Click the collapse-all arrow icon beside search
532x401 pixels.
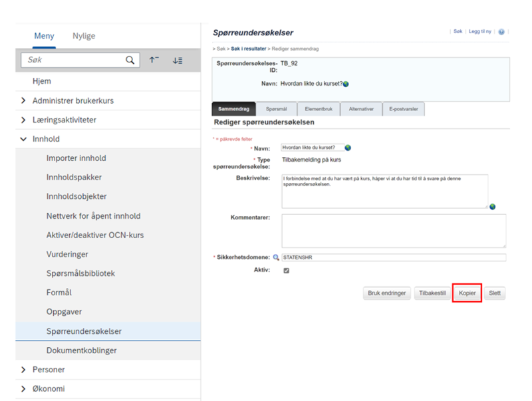point(154,60)
